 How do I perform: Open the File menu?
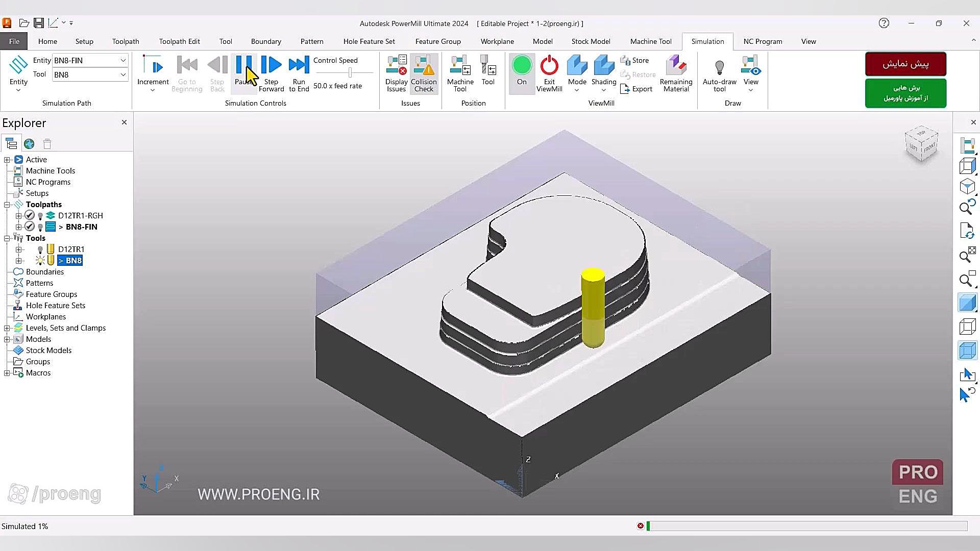pyautogui.click(x=14, y=41)
